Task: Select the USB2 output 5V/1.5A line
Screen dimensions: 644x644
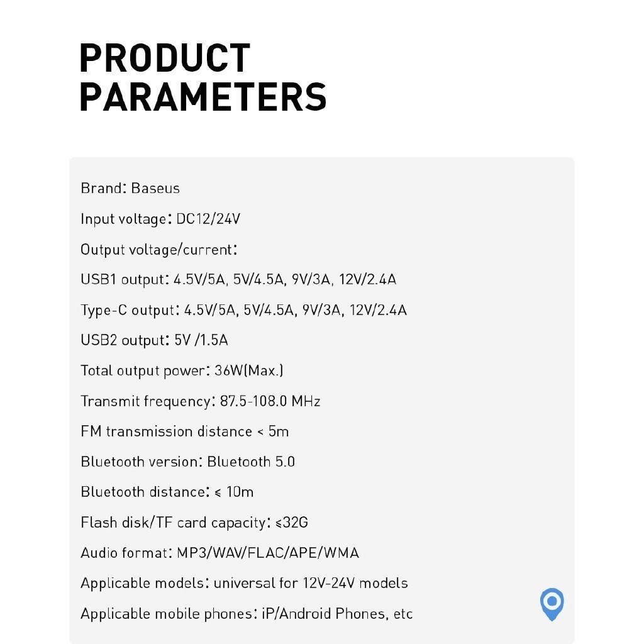Action: (154, 340)
